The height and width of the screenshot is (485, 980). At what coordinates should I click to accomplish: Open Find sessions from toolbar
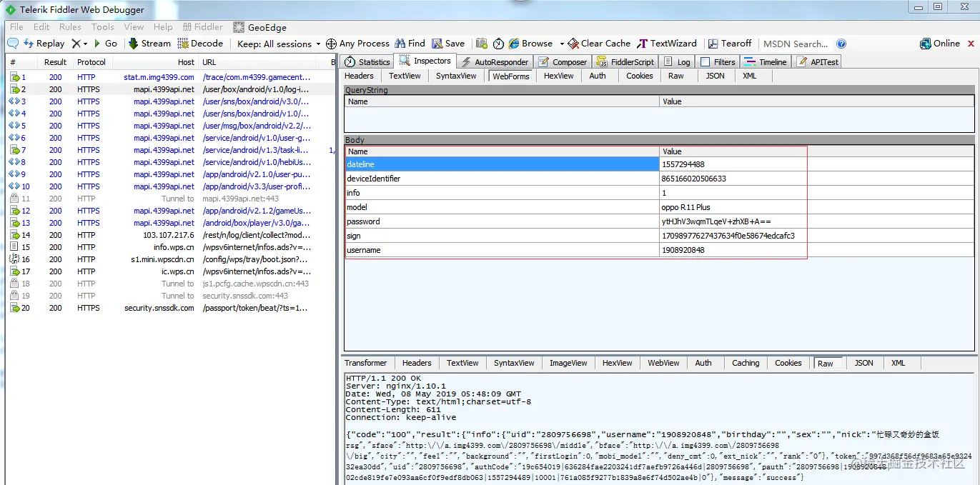(410, 44)
